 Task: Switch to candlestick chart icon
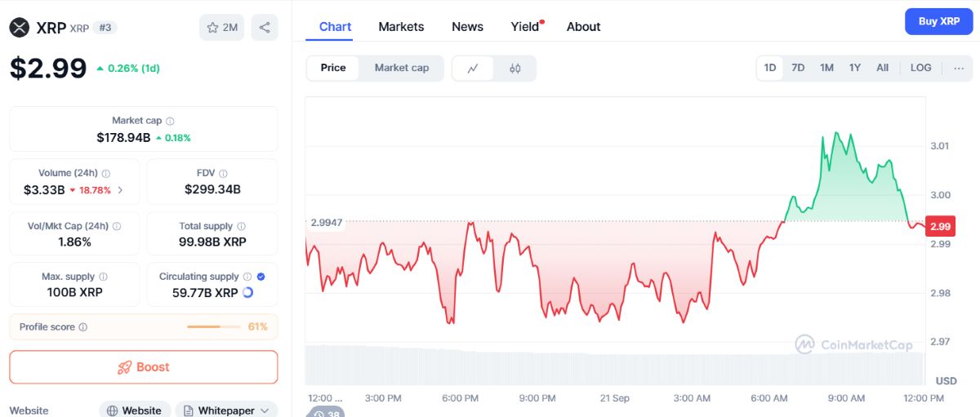coord(514,69)
